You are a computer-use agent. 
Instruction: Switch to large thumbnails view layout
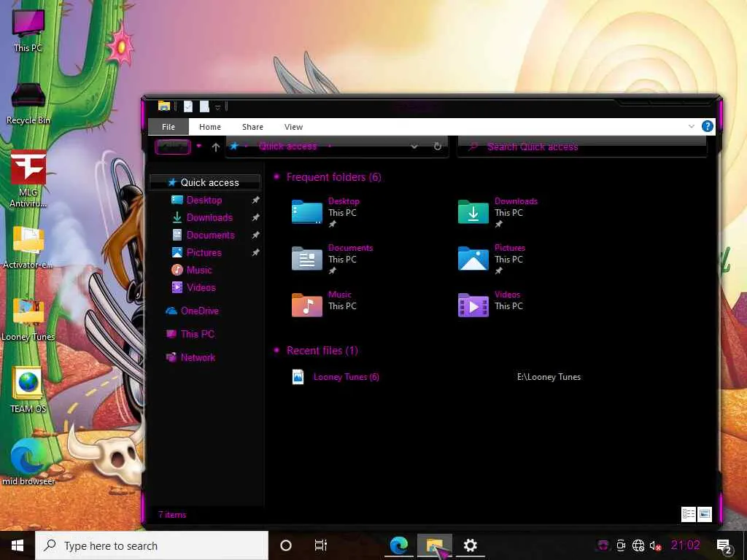[x=705, y=514]
